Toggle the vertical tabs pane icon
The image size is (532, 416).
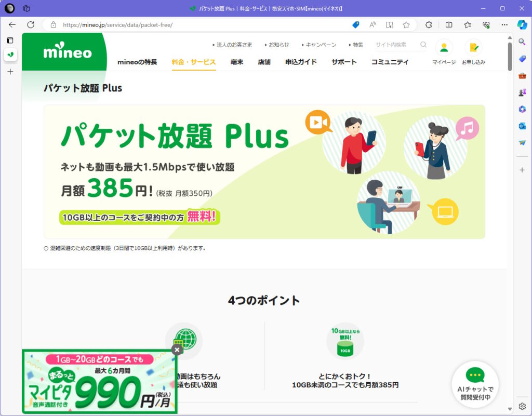tap(10, 41)
